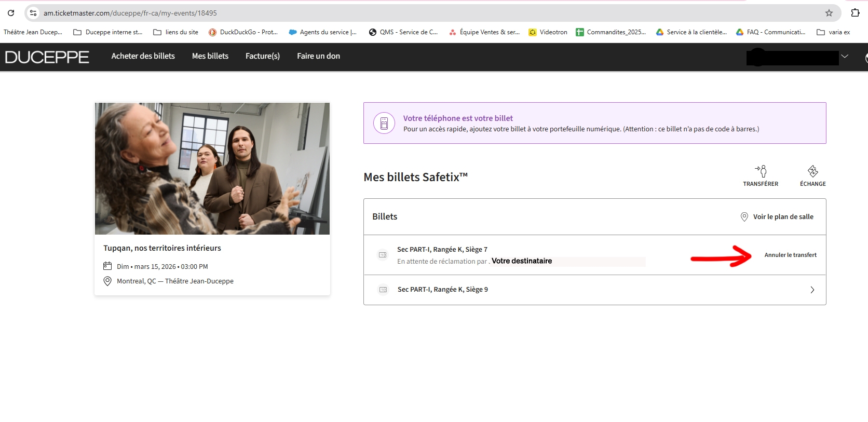The width and height of the screenshot is (868, 422).
Task: Open the Facture(s) menu item
Action: [x=262, y=56]
